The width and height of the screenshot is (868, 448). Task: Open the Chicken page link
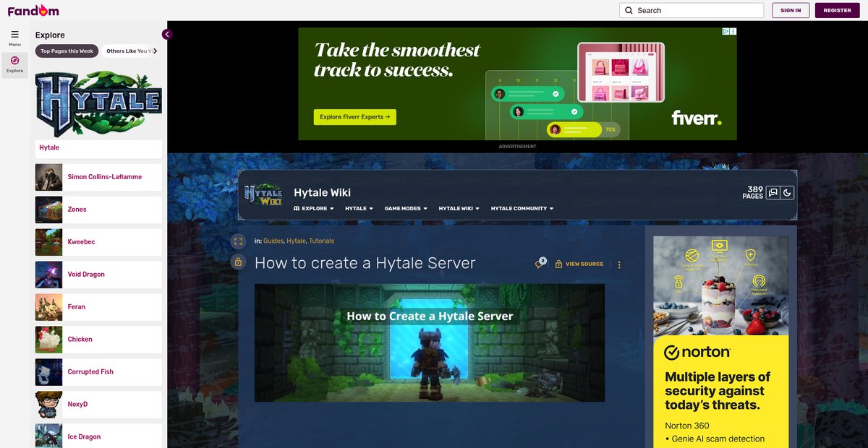click(80, 340)
